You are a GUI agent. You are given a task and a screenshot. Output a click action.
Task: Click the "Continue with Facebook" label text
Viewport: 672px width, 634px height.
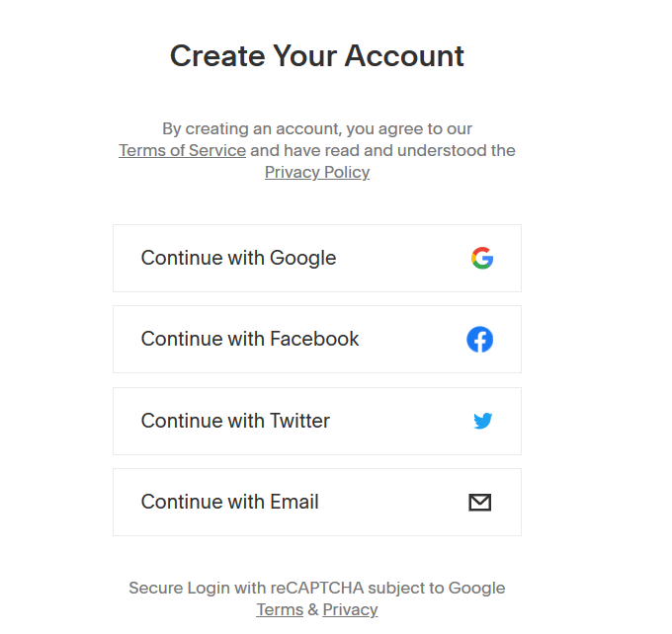click(250, 339)
